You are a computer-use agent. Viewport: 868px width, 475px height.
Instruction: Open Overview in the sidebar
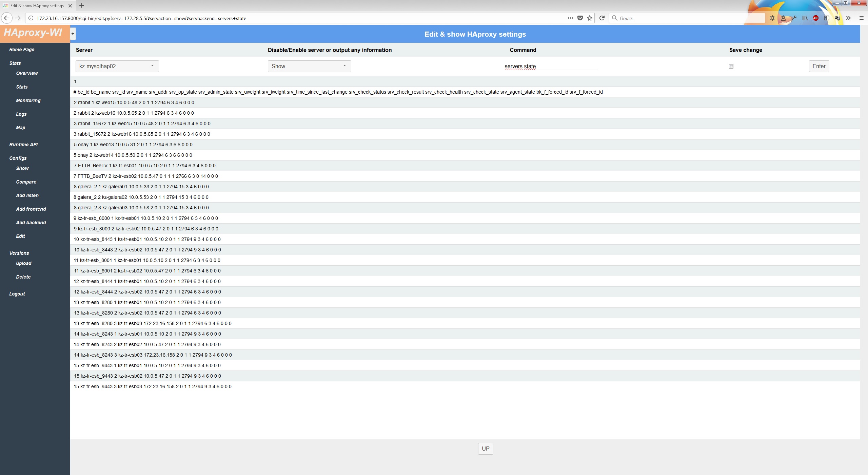(x=27, y=73)
